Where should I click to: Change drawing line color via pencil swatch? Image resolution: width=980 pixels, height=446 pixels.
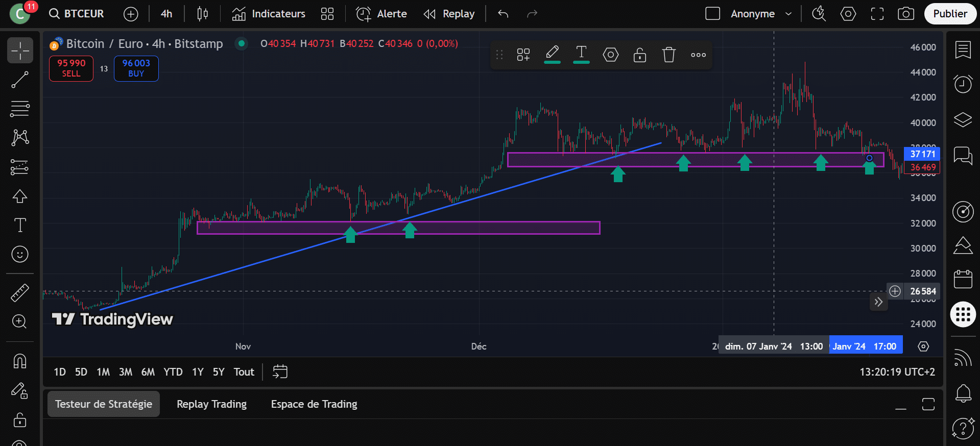coord(552,55)
